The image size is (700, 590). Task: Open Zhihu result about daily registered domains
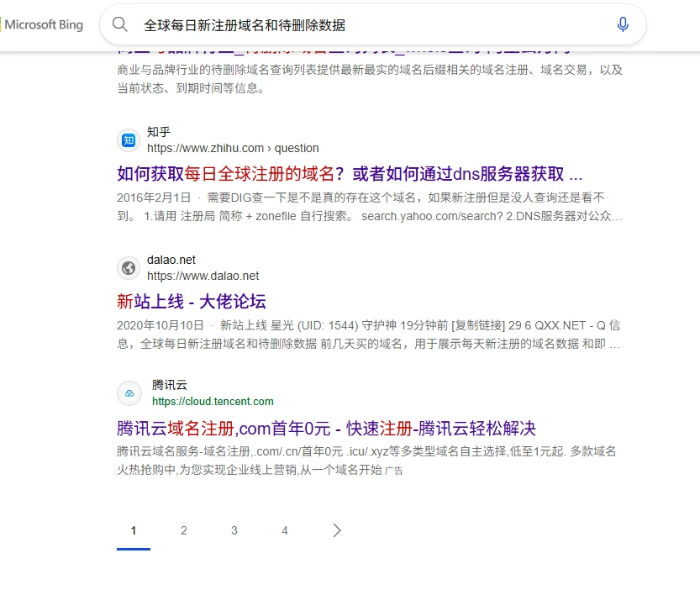350,174
